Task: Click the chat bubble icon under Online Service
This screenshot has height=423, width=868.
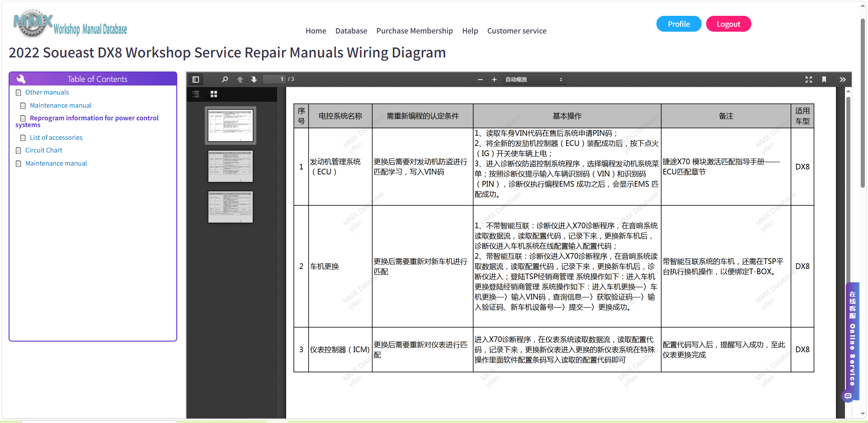Action: coord(848,396)
